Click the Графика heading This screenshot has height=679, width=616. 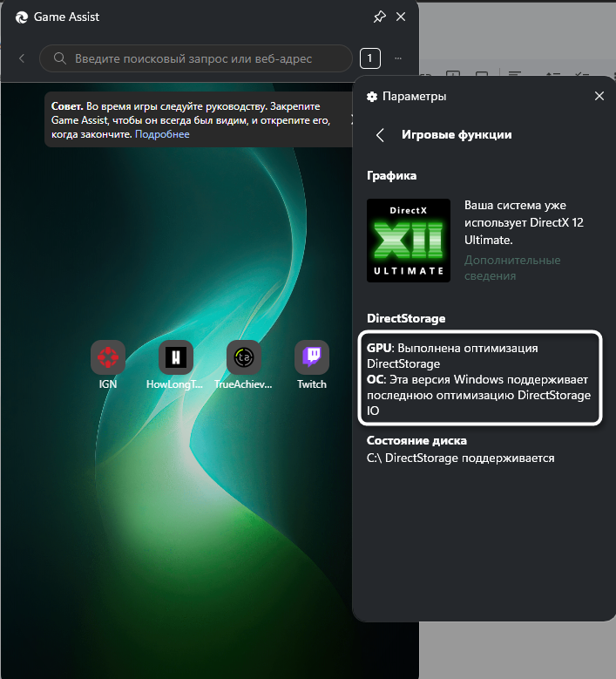[x=391, y=175]
